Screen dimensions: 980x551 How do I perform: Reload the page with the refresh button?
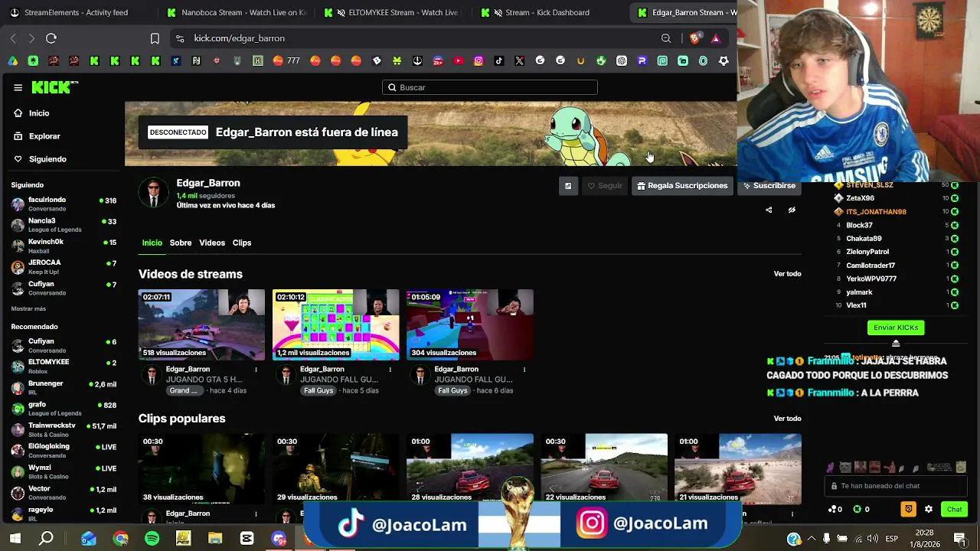tap(51, 38)
